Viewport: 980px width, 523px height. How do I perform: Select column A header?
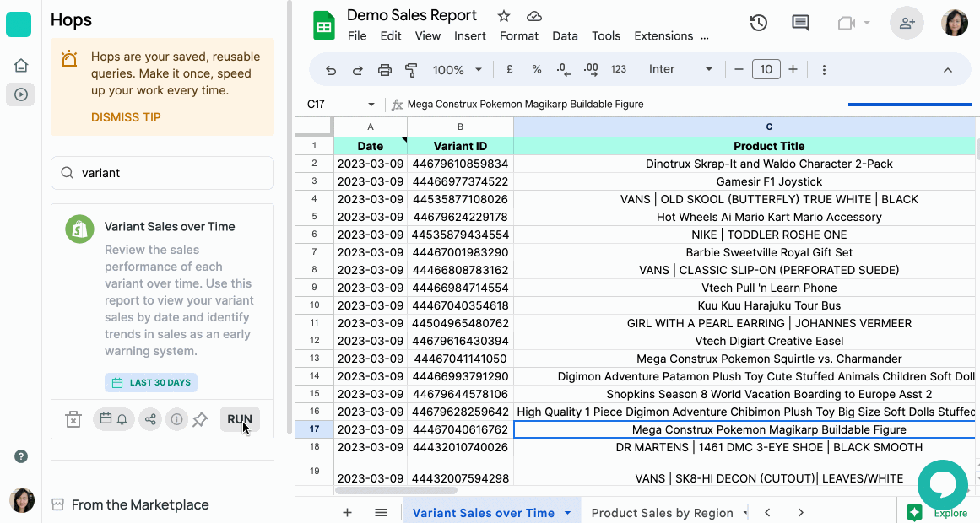click(370, 127)
